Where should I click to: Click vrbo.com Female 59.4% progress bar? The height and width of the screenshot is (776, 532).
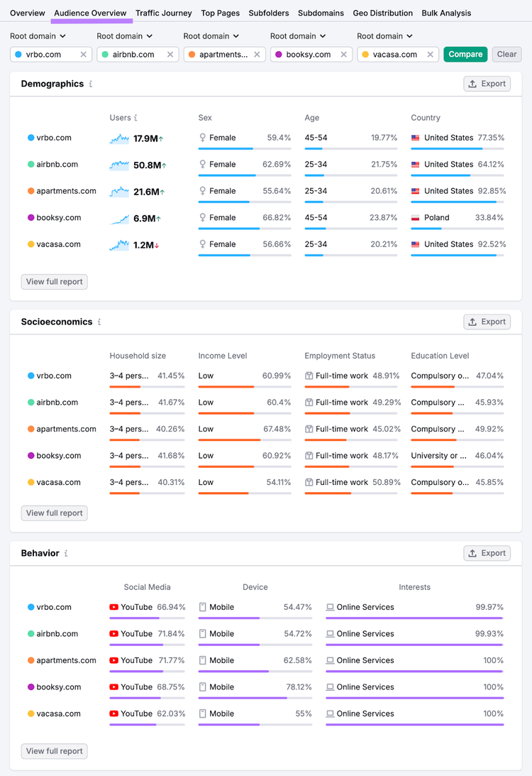point(245,148)
